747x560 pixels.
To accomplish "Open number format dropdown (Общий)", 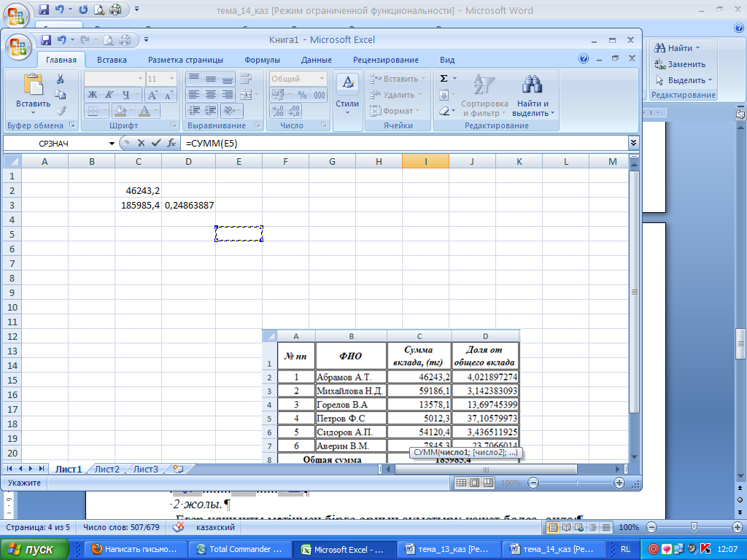I will (x=322, y=79).
